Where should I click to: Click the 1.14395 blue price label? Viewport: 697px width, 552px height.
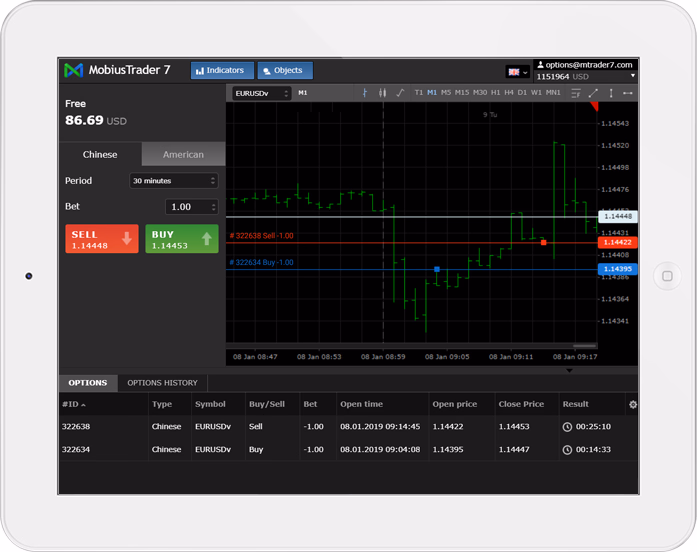point(618,269)
